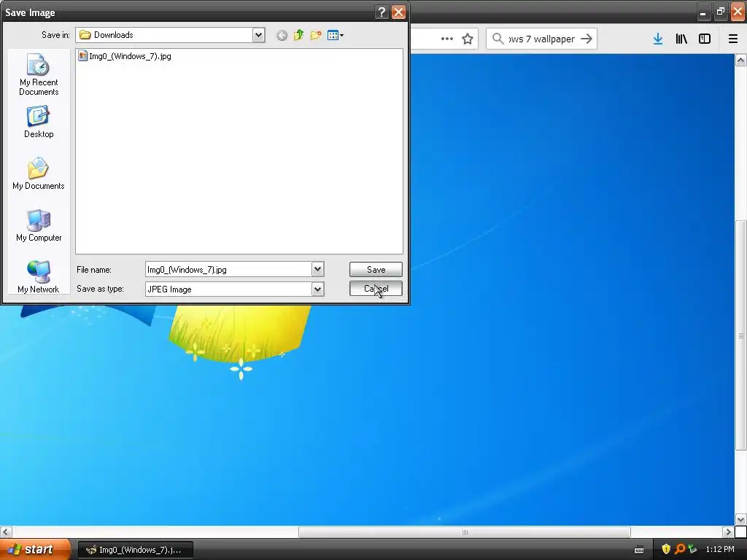The width and height of the screenshot is (747, 560).
Task: Open My Documents in the places bar
Action: click(39, 174)
